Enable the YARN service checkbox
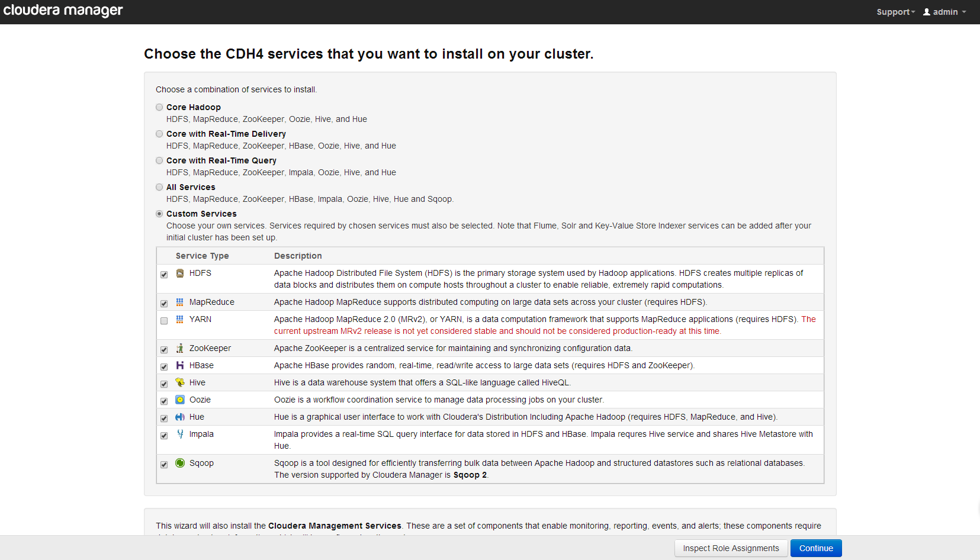The height and width of the screenshot is (560, 980). click(x=164, y=321)
